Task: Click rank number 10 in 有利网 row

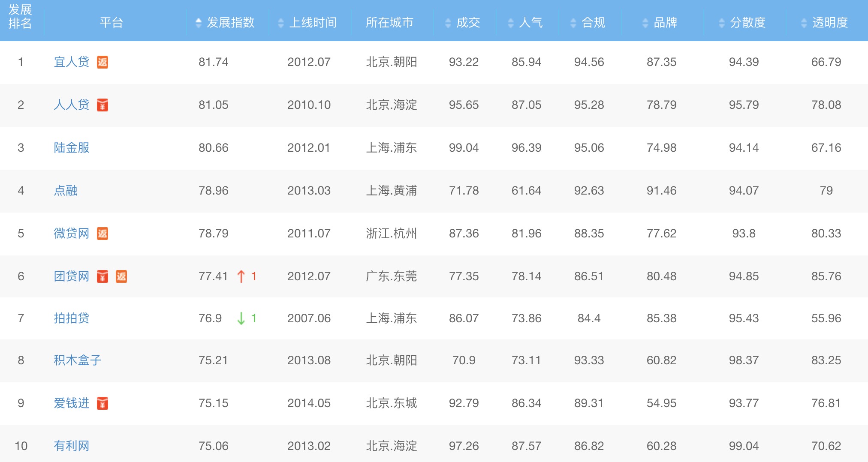Action: click(21, 446)
